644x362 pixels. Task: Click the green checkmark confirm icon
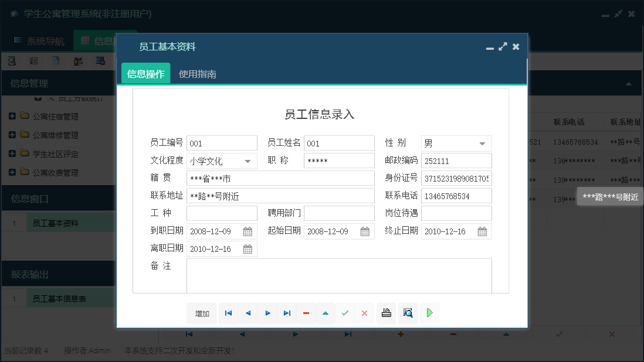click(x=345, y=313)
